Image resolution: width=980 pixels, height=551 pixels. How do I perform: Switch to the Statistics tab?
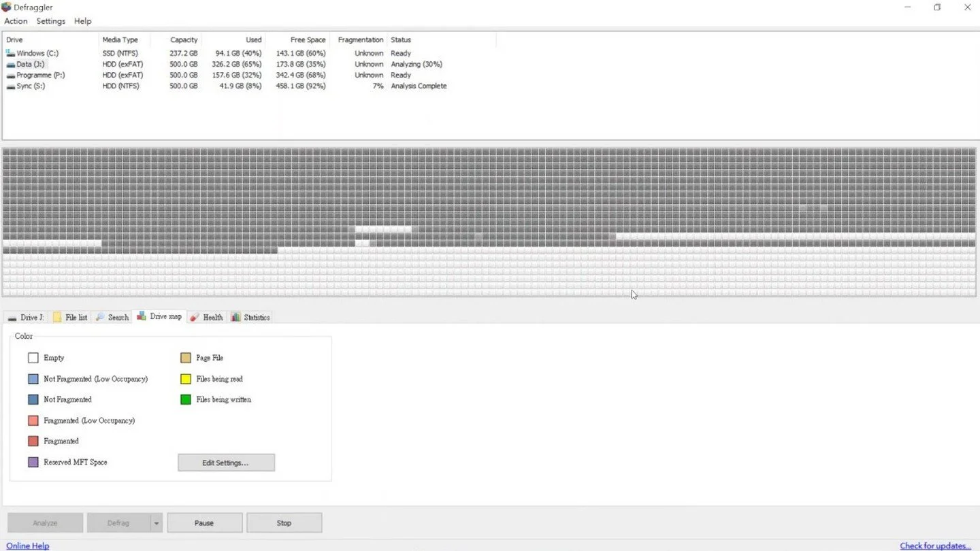[x=250, y=318]
